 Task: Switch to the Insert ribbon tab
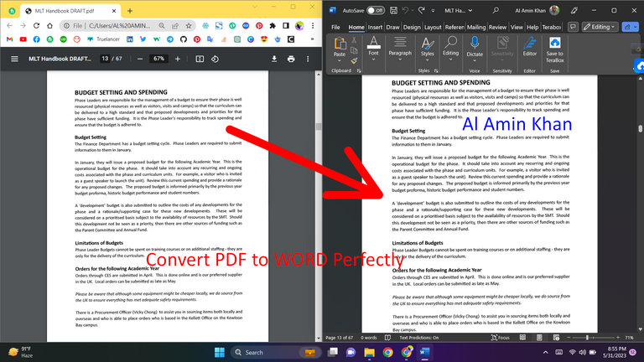click(376, 27)
